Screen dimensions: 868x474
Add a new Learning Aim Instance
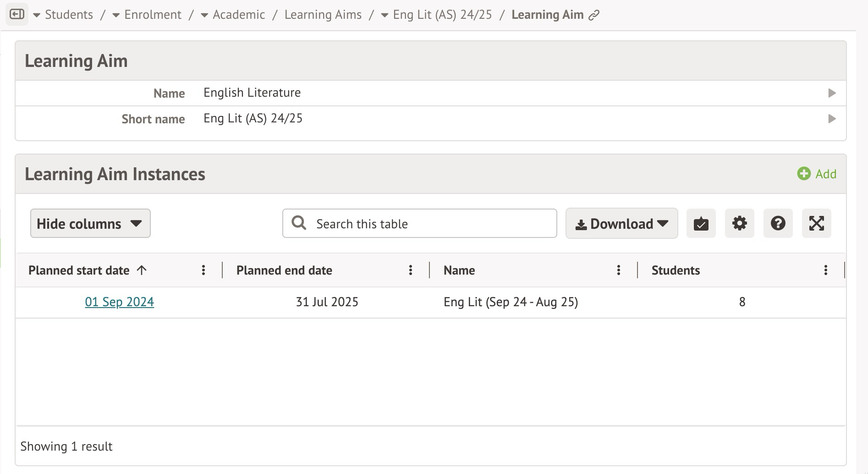coord(817,174)
